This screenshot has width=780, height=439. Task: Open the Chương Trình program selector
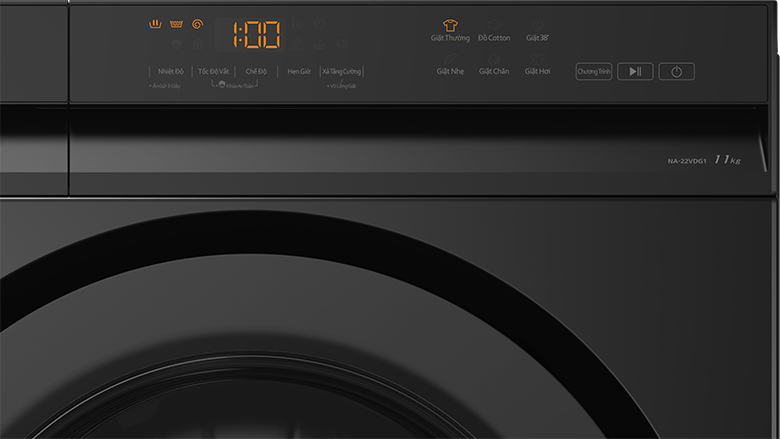click(x=593, y=72)
